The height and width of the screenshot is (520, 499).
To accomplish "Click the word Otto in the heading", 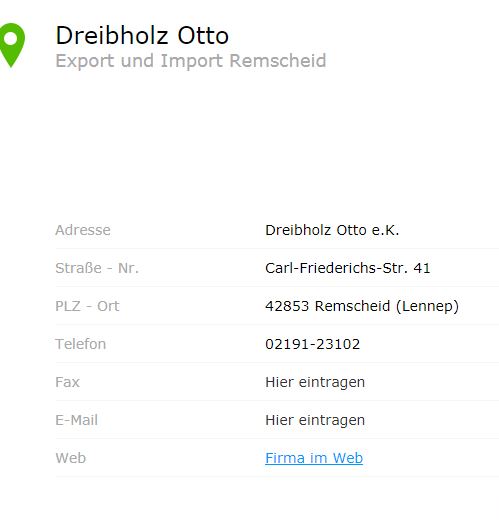I will click(203, 35).
